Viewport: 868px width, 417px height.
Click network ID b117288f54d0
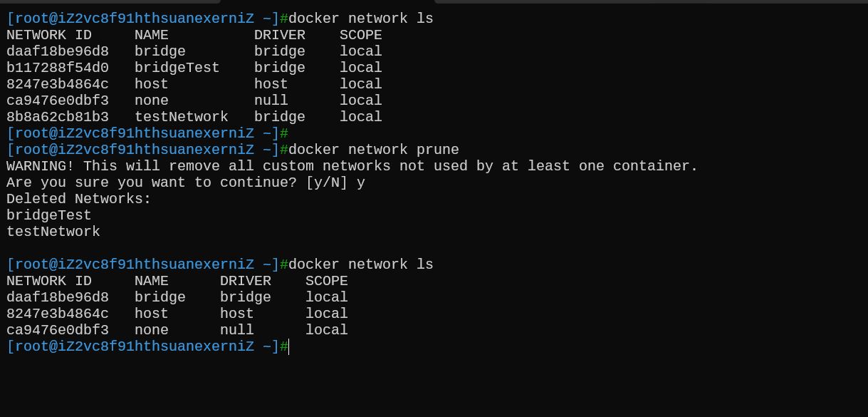point(58,68)
